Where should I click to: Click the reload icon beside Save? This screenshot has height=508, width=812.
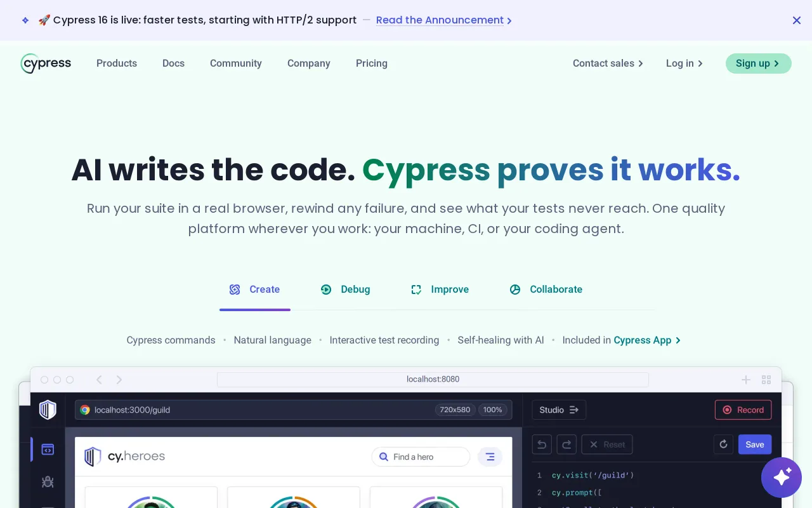[723, 444]
